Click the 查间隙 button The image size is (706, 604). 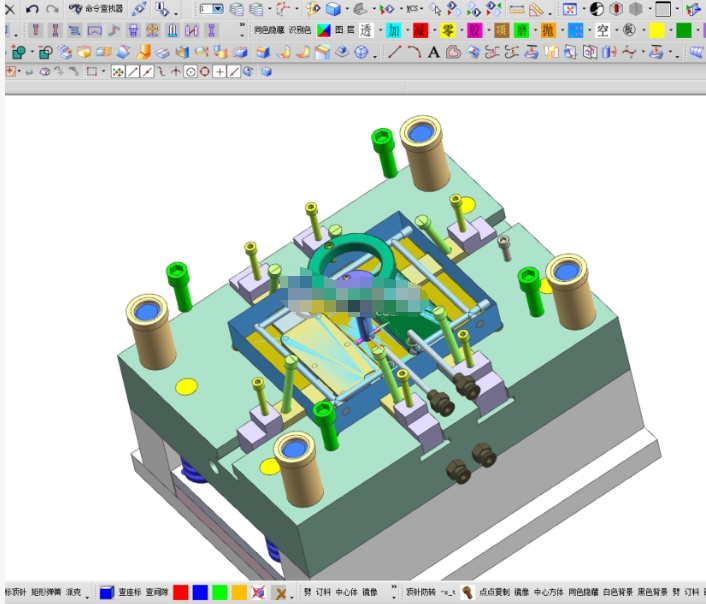click(157, 591)
